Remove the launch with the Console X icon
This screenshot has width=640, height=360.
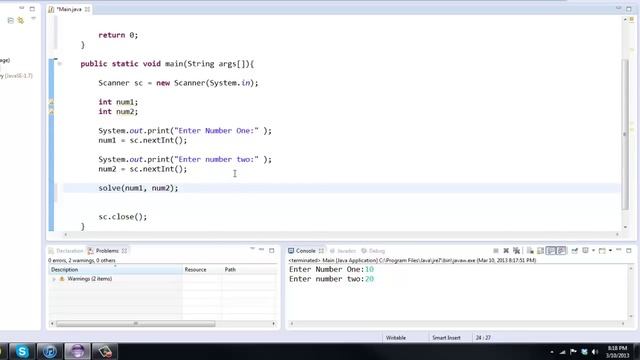click(x=506, y=251)
